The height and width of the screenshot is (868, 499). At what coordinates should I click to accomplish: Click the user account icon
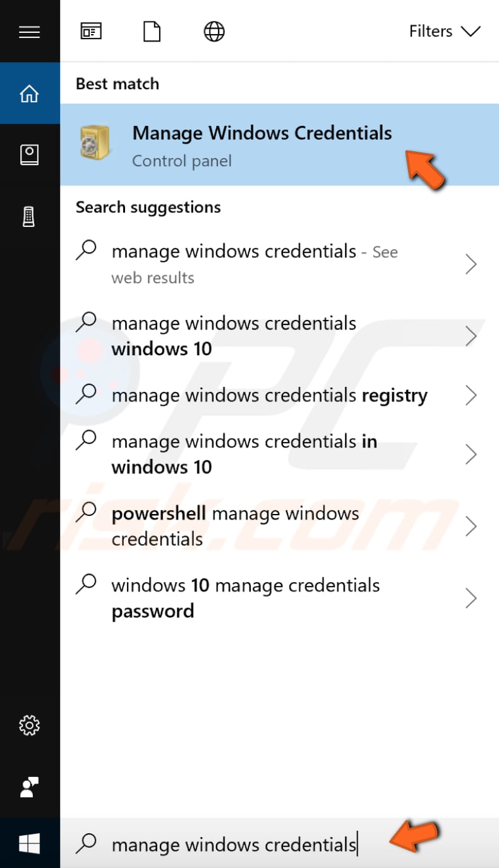click(x=29, y=788)
